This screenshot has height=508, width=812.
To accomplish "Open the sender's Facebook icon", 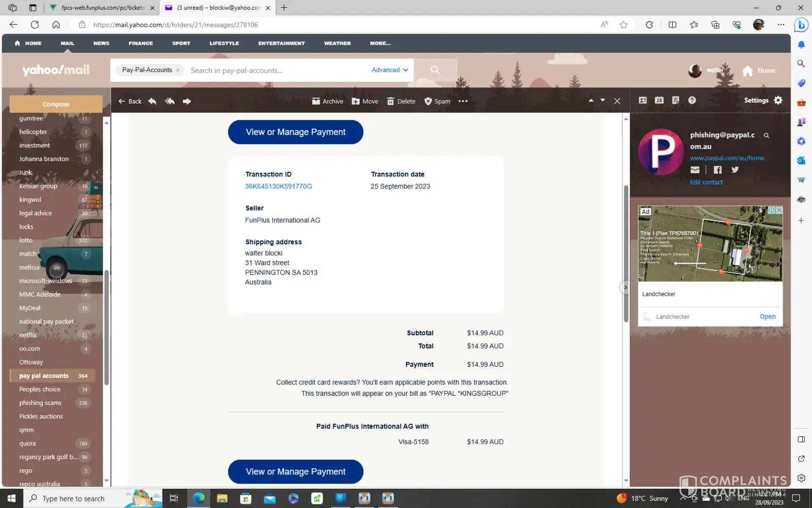I will tap(717, 170).
